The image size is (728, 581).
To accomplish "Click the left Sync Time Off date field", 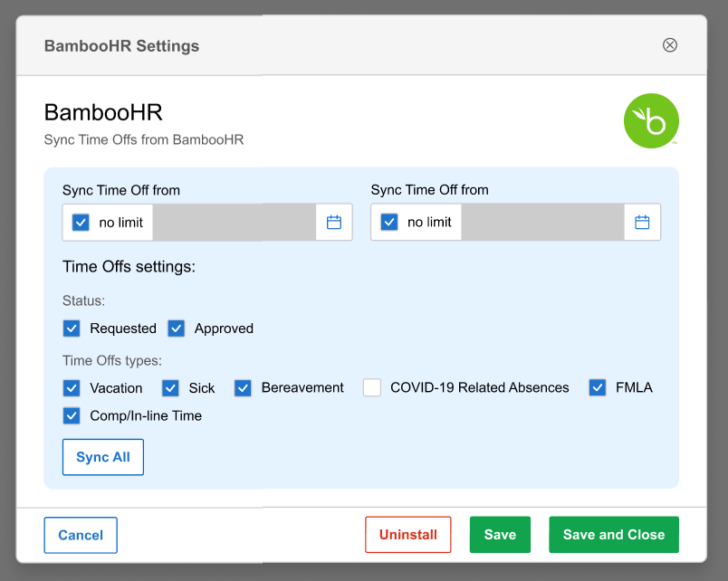I will tap(234, 222).
